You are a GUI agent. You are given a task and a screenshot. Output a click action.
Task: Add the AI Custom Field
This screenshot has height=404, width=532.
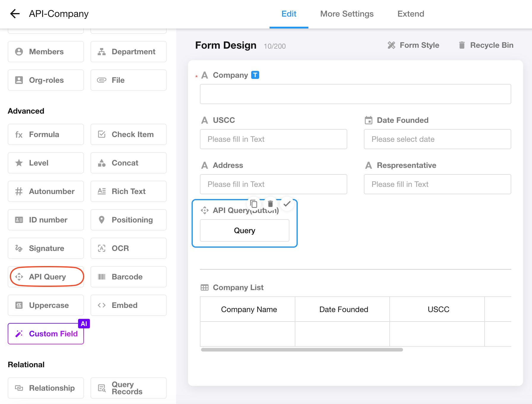click(46, 334)
